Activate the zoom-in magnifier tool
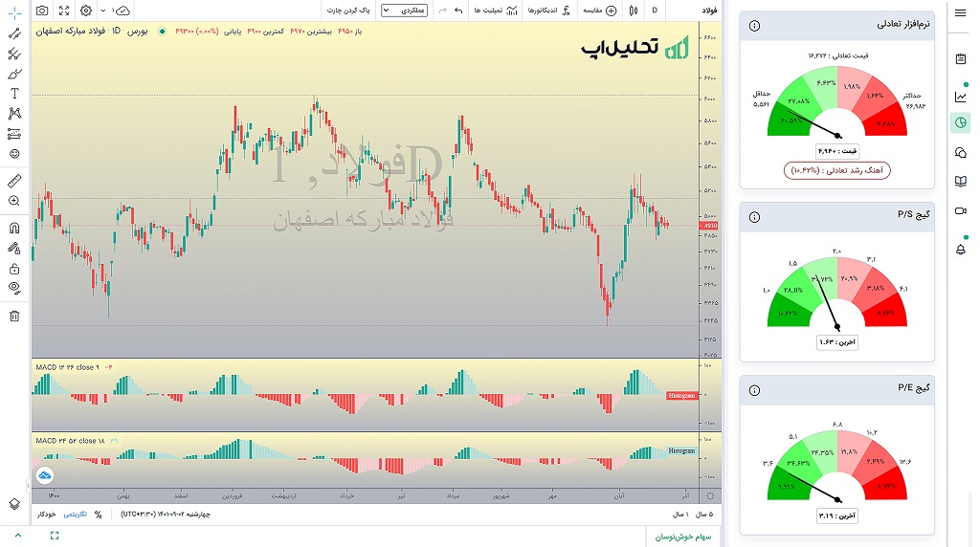The image size is (980, 547). (x=14, y=201)
